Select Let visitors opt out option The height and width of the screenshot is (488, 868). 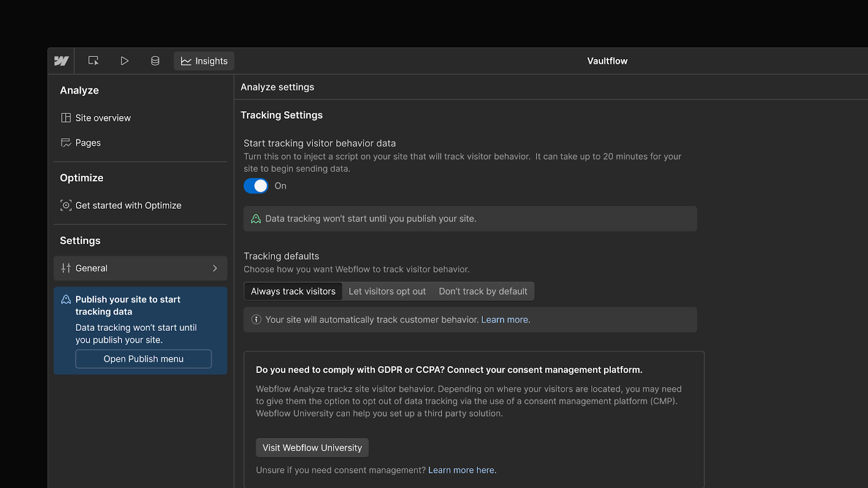(x=387, y=291)
